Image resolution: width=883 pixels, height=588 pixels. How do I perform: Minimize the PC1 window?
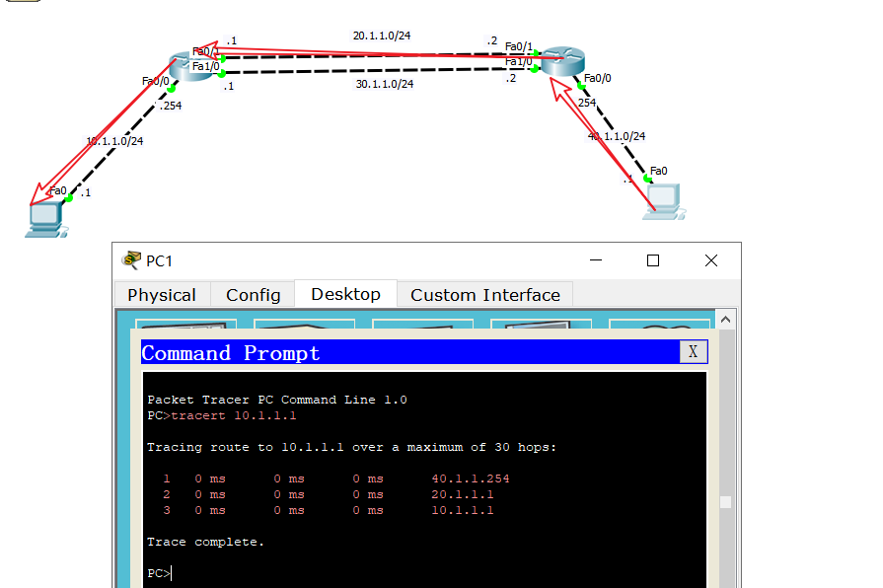point(596,260)
